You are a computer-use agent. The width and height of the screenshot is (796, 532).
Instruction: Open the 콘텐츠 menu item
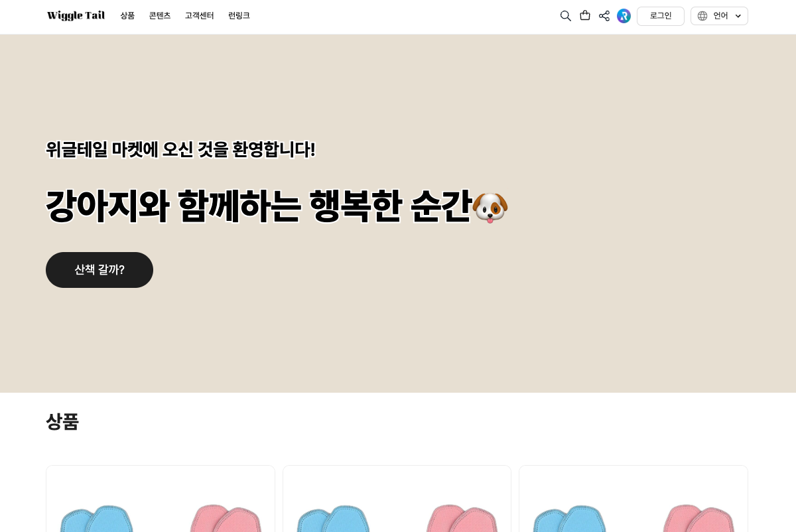160,16
